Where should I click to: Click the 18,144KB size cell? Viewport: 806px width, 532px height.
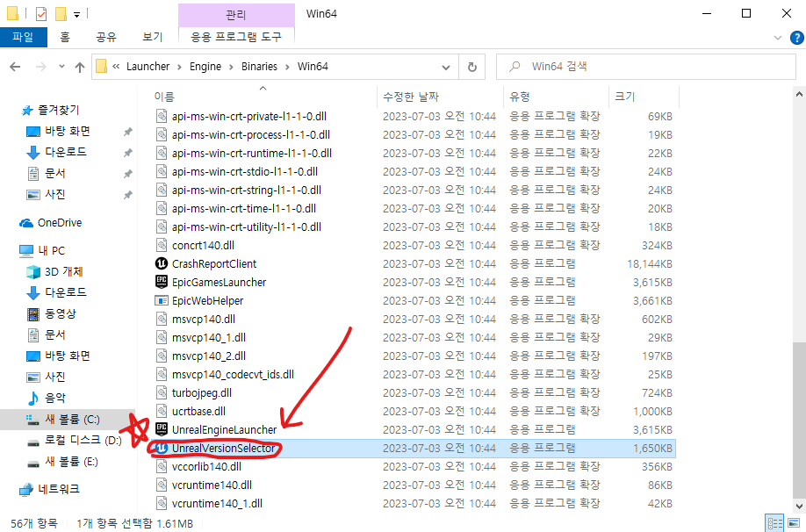(649, 263)
